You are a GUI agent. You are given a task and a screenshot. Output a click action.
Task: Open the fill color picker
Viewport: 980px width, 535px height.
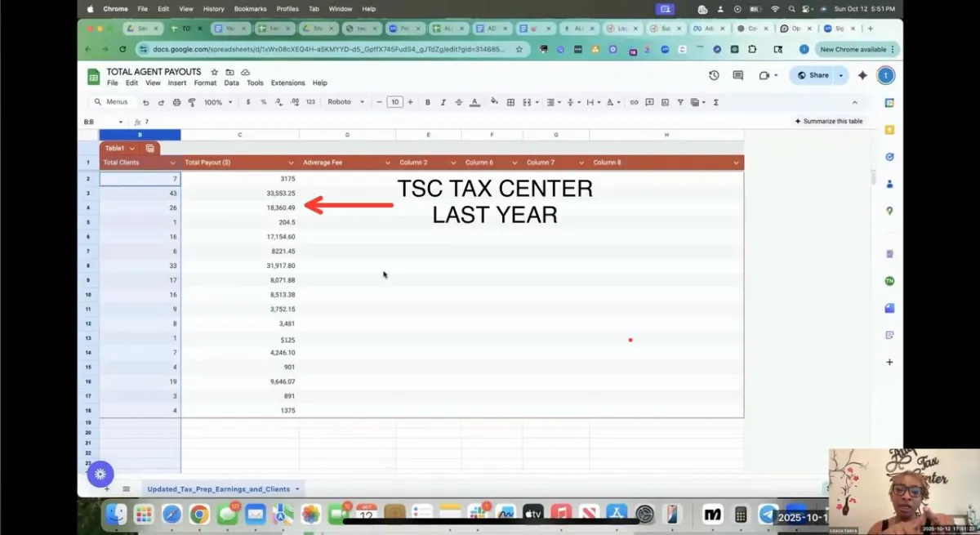494,103
